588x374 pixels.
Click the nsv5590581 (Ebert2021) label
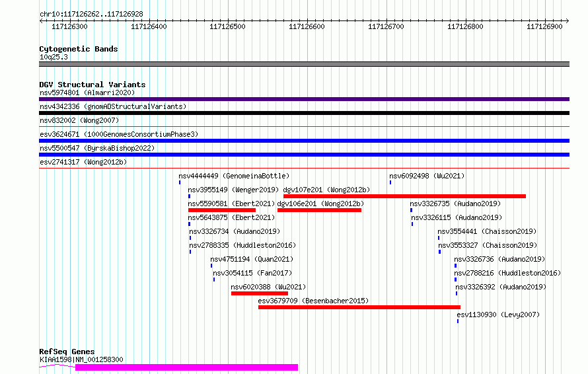[x=231, y=204]
